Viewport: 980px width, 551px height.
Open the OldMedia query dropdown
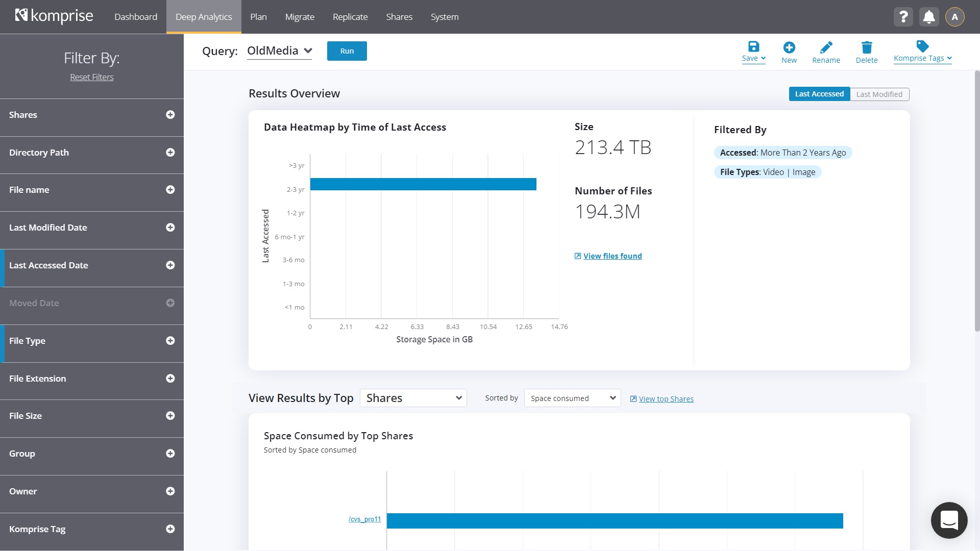pos(279,51)
